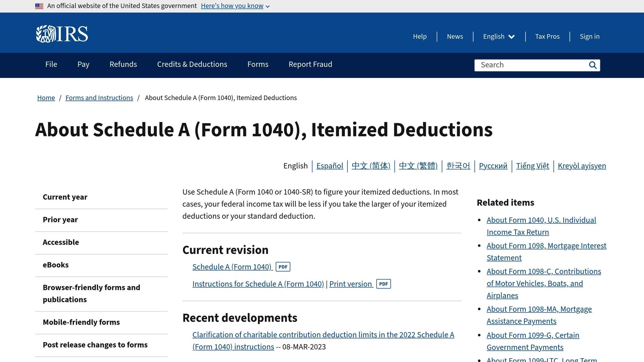
Task: Switch page language to Español
Action: (x=330, y=166)
